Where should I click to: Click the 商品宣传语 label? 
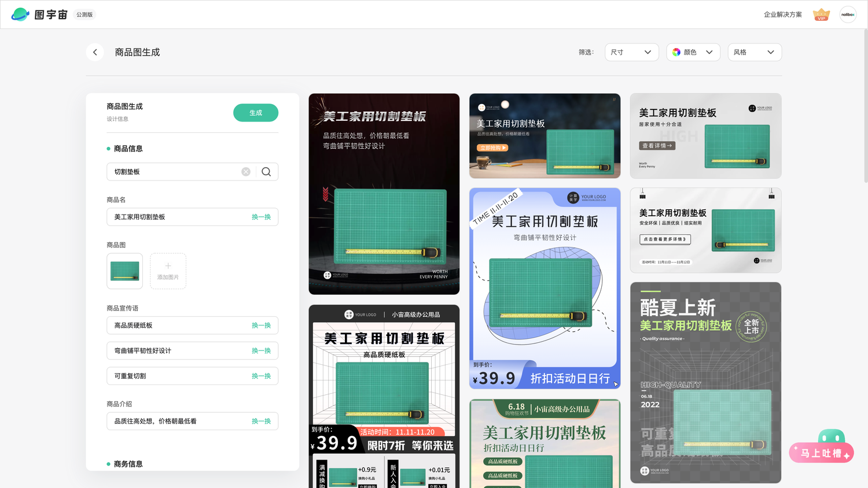[123, 308]
